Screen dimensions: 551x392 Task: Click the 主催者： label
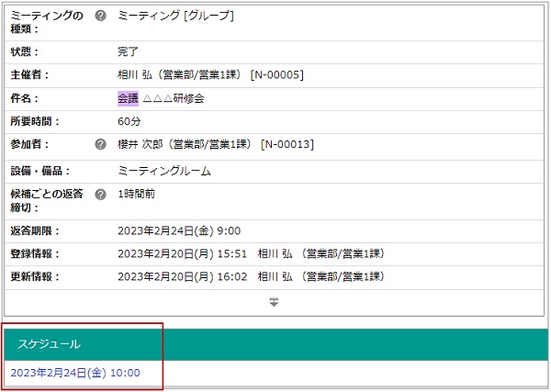click(29, 74)
